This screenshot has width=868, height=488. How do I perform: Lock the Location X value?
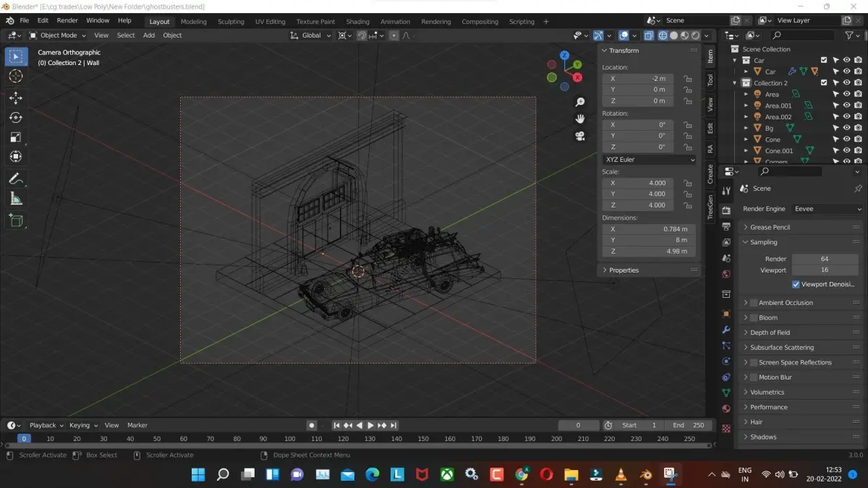coord(688,79)
